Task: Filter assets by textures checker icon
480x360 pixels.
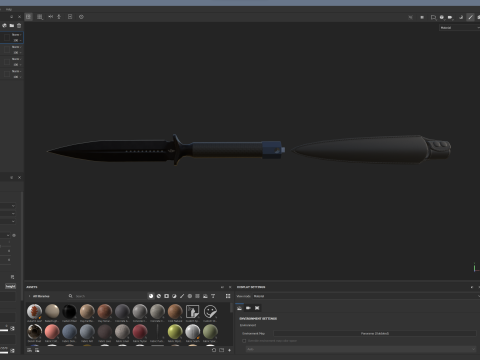Action: pyautogui.click(x=197, y=296)
